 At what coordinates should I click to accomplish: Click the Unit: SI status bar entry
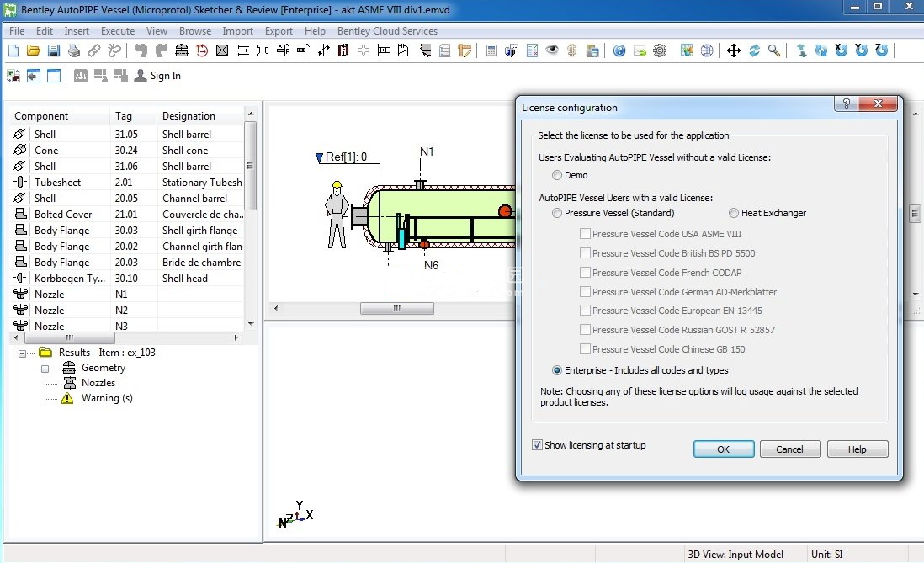click(826, 554)
